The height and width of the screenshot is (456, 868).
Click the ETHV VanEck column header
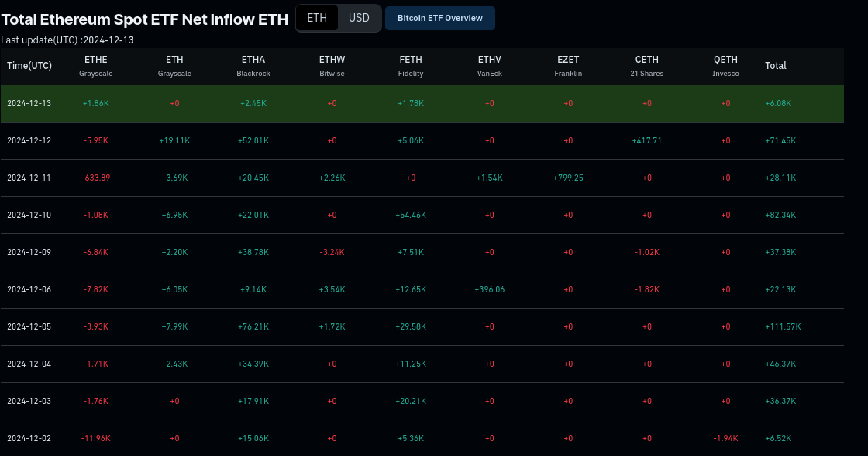[x=489, y=66]
